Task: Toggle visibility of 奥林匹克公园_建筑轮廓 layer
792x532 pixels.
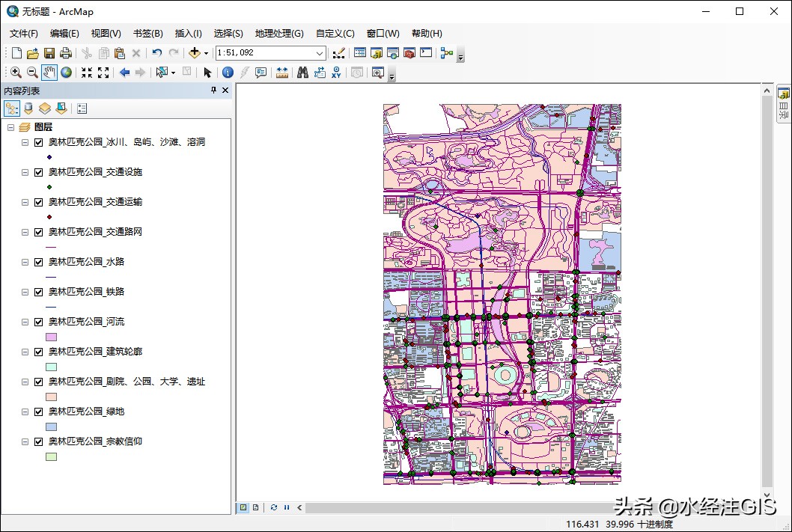Action: pos(38,352)
